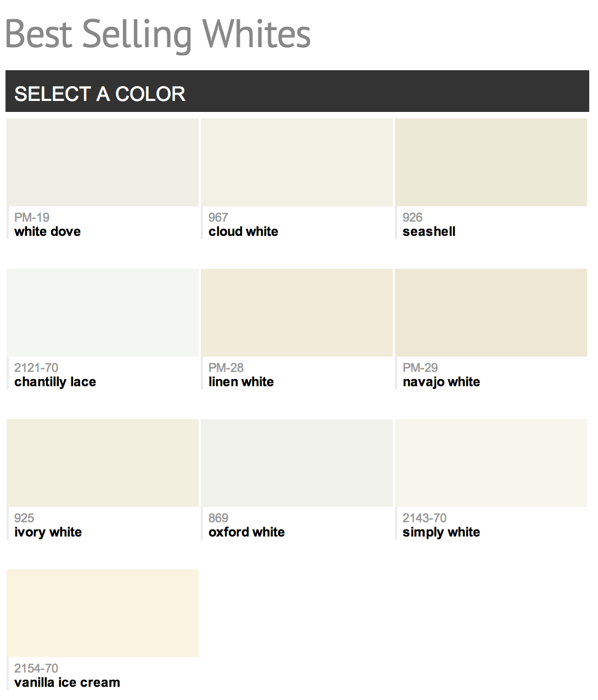
Task: Click the linen white color swatch
Action: pyautogui.click(x=297, y=313)
